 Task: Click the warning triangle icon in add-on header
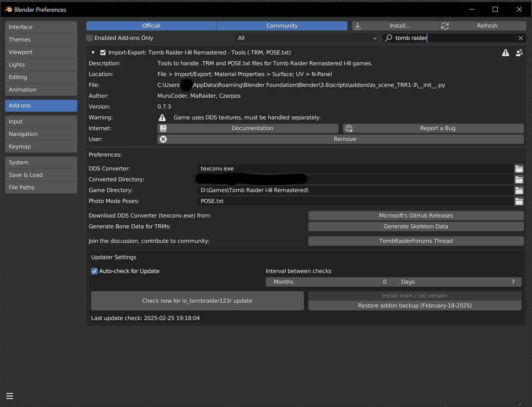point(506,53)
